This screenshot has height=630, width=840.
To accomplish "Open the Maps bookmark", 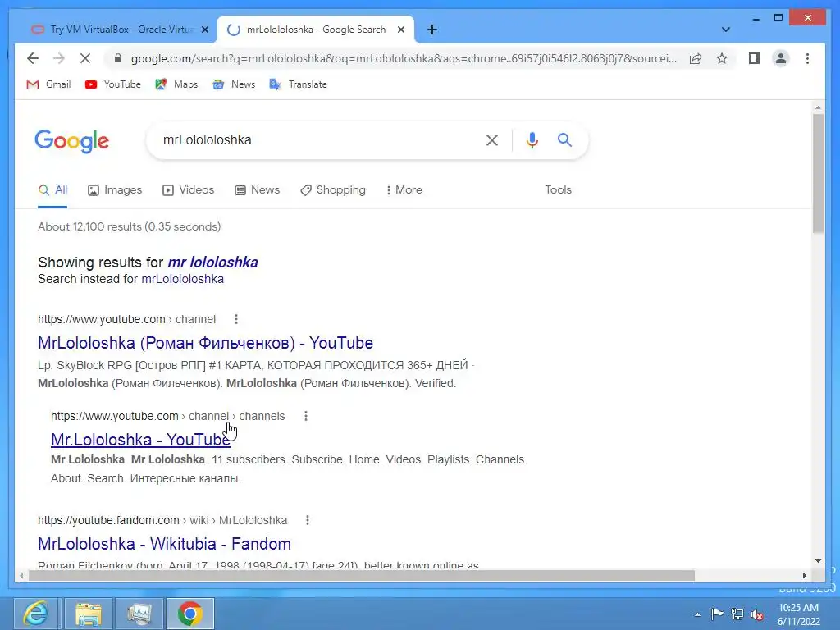I will [176, 84].
